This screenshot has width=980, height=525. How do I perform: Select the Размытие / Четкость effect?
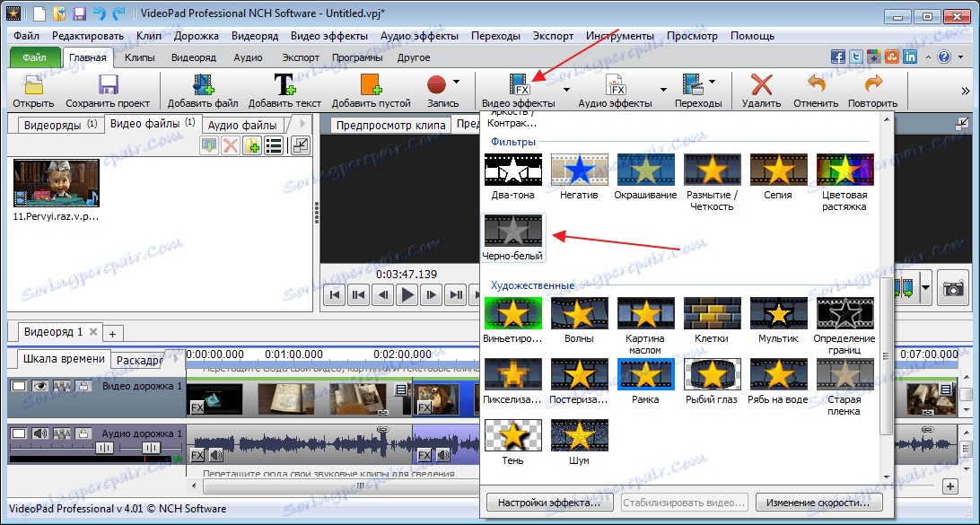pos(712,182)
